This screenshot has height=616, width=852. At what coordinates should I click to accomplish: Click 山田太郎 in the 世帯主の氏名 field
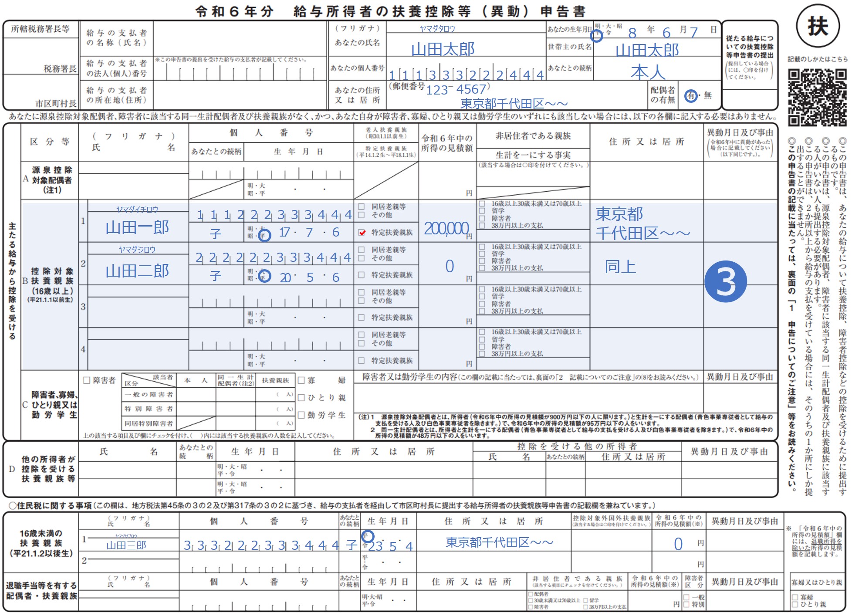point(647,51)
